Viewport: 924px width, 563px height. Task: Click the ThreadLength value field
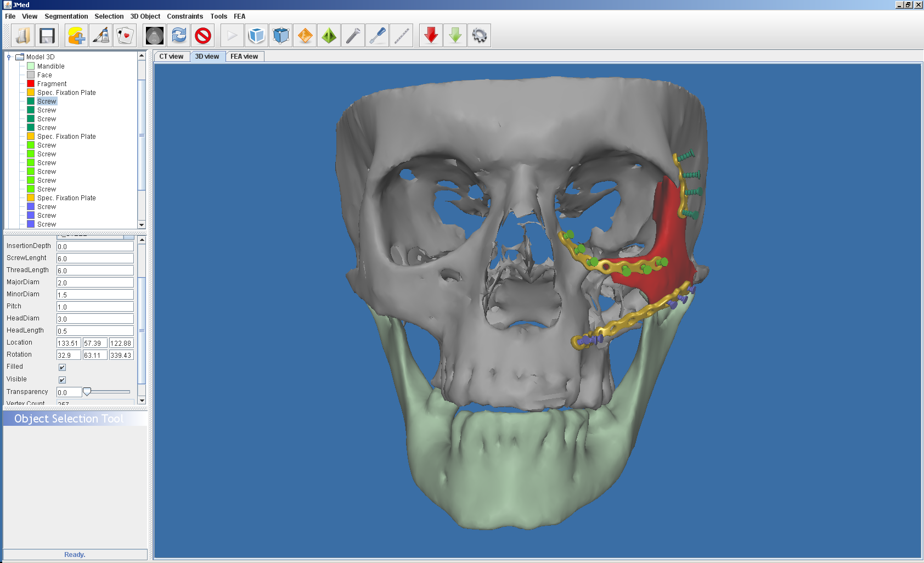pos(95,271)
